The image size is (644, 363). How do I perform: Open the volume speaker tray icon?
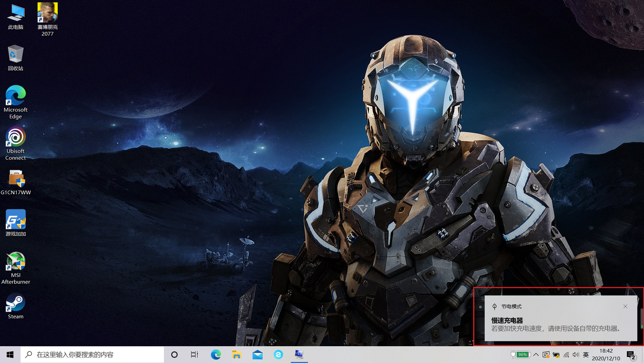point(576,355)
